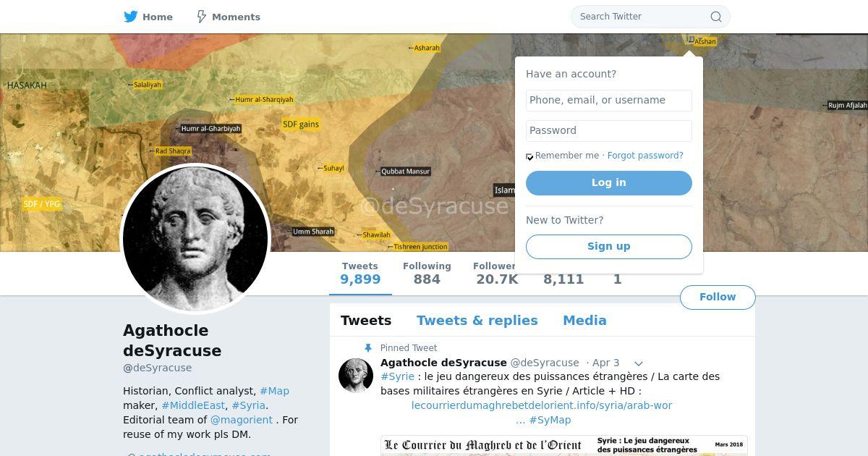Click the pinned tweet pin icon

click(x=367, y=348)
